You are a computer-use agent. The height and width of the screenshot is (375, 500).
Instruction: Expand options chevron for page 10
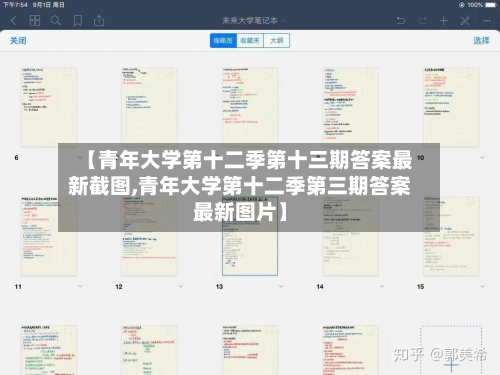click(482, 157)
